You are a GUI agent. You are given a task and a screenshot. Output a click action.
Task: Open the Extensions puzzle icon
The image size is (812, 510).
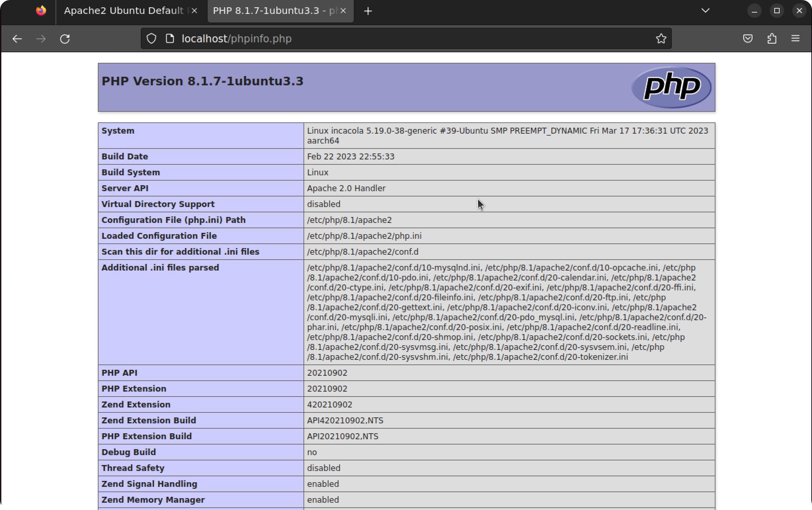[772, 38]
